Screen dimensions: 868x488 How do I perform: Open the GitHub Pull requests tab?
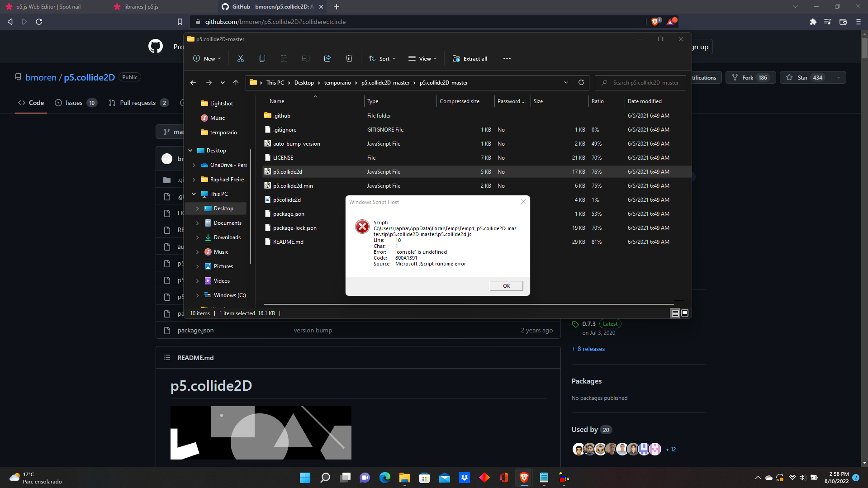click(x=139, y=103)
